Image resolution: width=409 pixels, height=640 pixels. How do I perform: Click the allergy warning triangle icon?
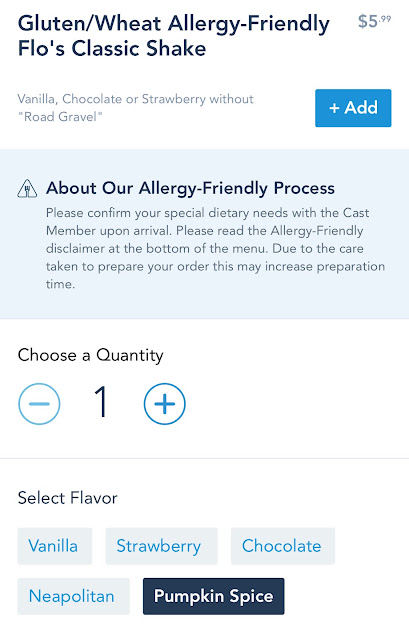[x=27, y=189]
